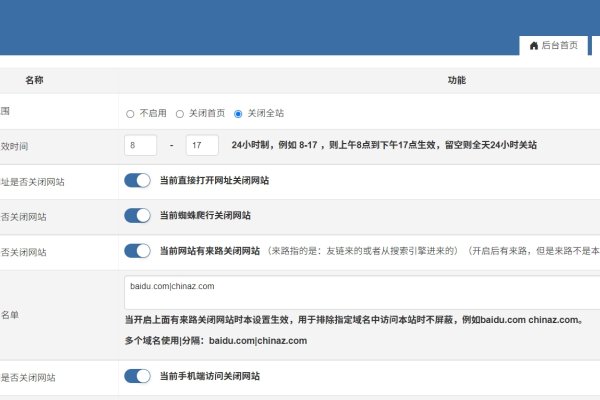This screenshot has width=600, height=400.
Task: Click the 当前手机端访问关闭网站 label
Action: pos(210,376)
